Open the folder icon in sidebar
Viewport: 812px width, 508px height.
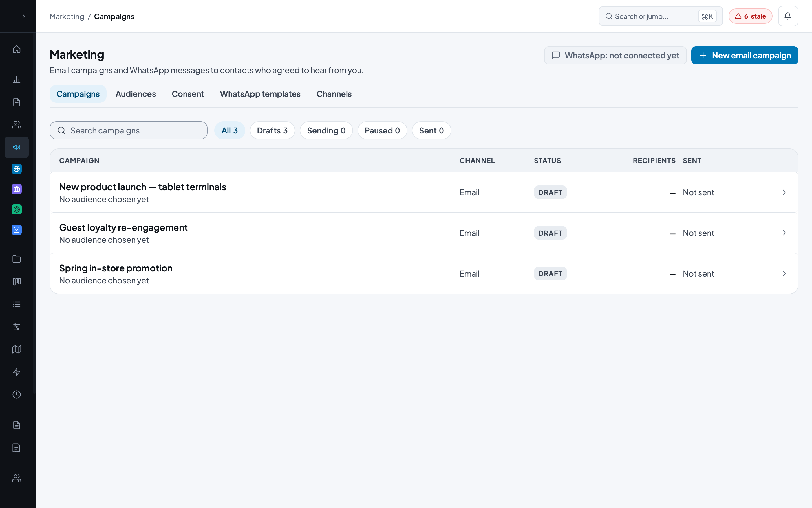click(16, 259)
